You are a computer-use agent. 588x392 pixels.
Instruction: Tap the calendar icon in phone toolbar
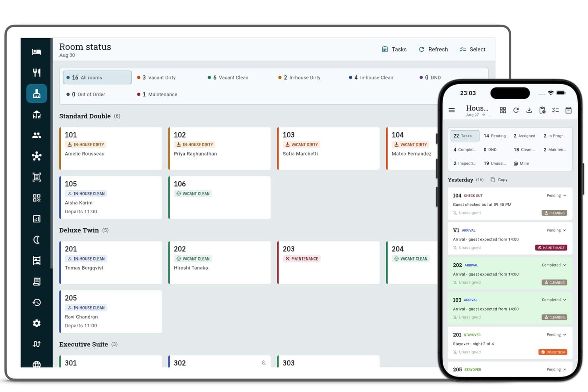[569, 110]
